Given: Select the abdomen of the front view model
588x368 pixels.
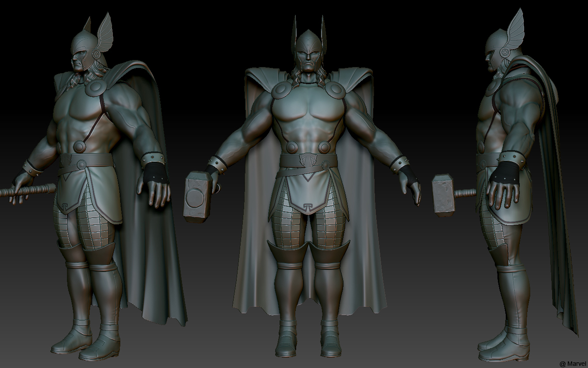Looking at the screenshot, I should [x=309, y=131].
